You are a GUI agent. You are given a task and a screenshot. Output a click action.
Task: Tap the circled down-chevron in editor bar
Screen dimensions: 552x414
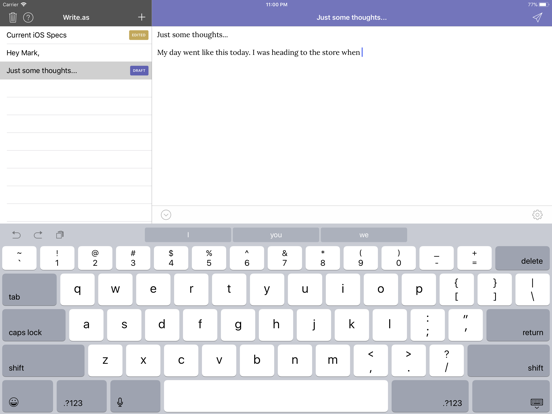[166, 214]
